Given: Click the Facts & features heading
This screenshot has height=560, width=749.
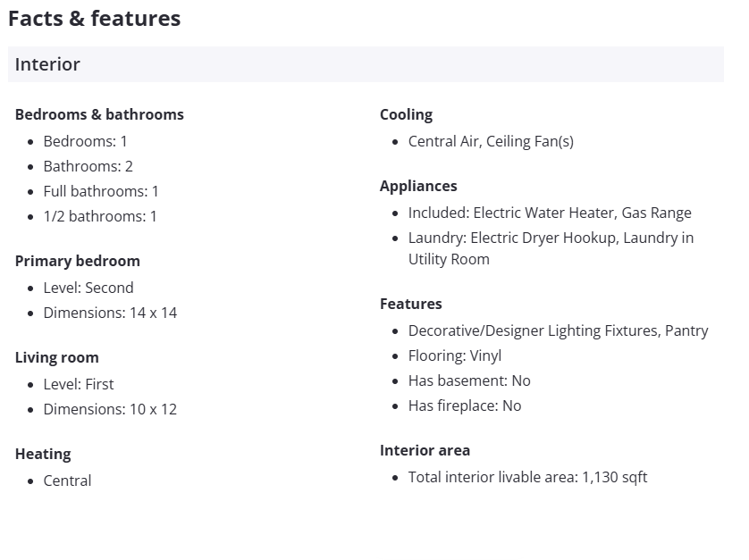Looking at the screenshot, I should coord(94,19).
